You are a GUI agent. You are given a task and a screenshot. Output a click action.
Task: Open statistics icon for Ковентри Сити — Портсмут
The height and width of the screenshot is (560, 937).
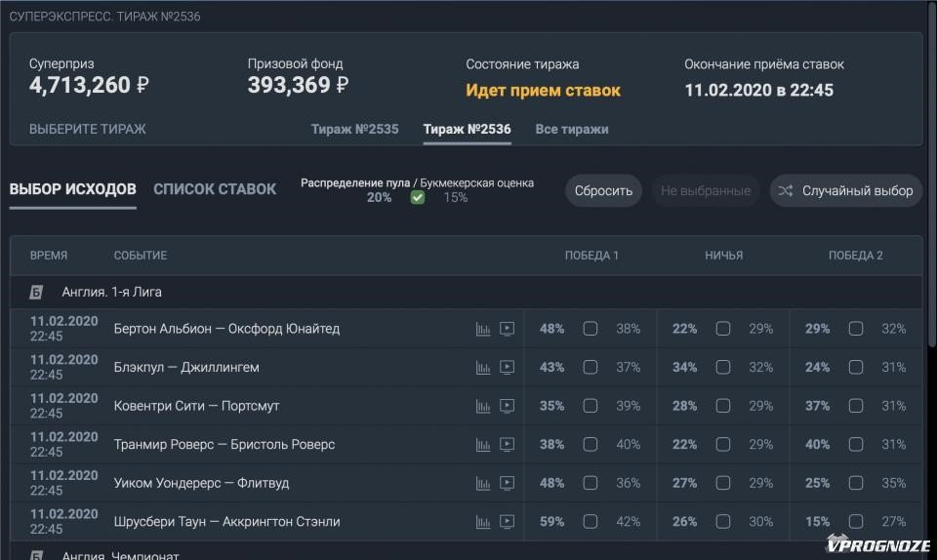483,407
